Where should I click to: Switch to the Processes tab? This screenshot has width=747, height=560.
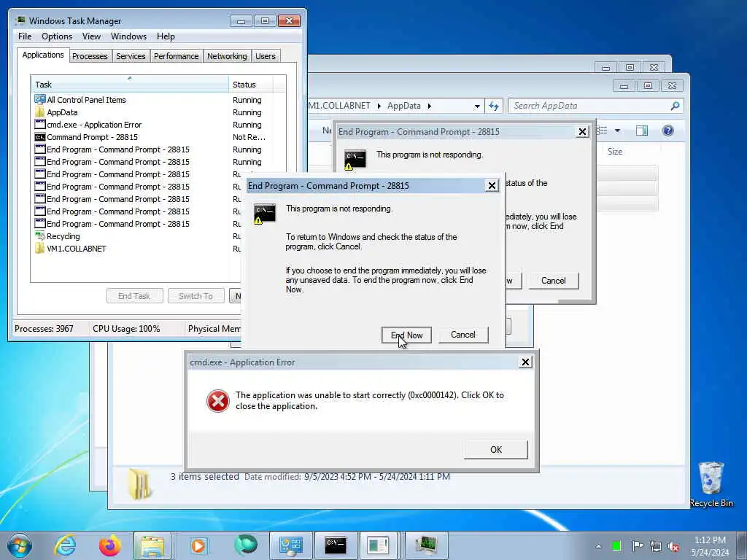click(90, 56)
